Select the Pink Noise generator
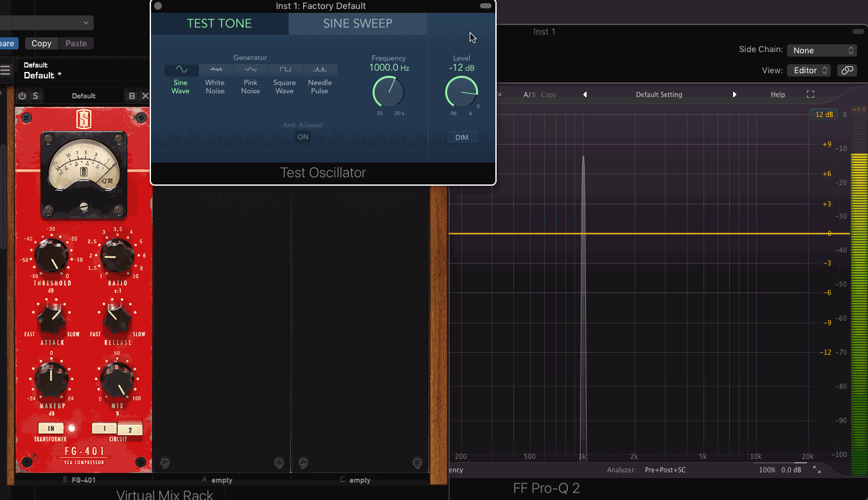 click(251, 79)
